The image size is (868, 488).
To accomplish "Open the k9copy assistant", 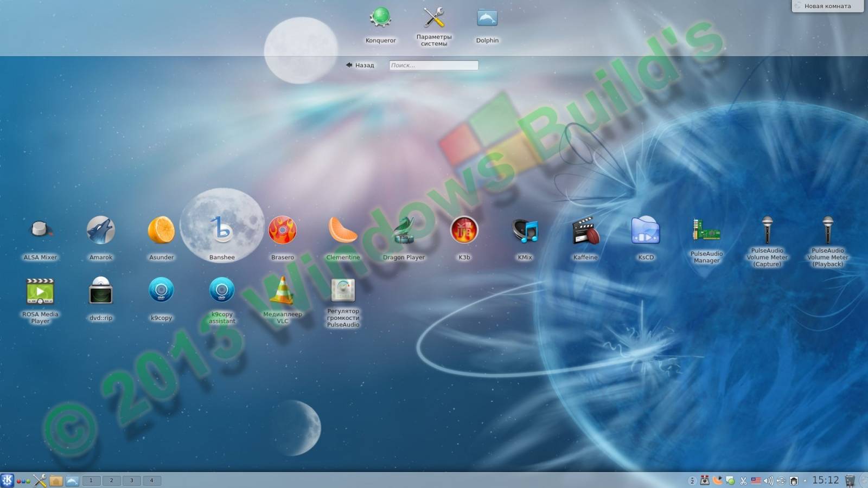I will [x=222, y=301].
